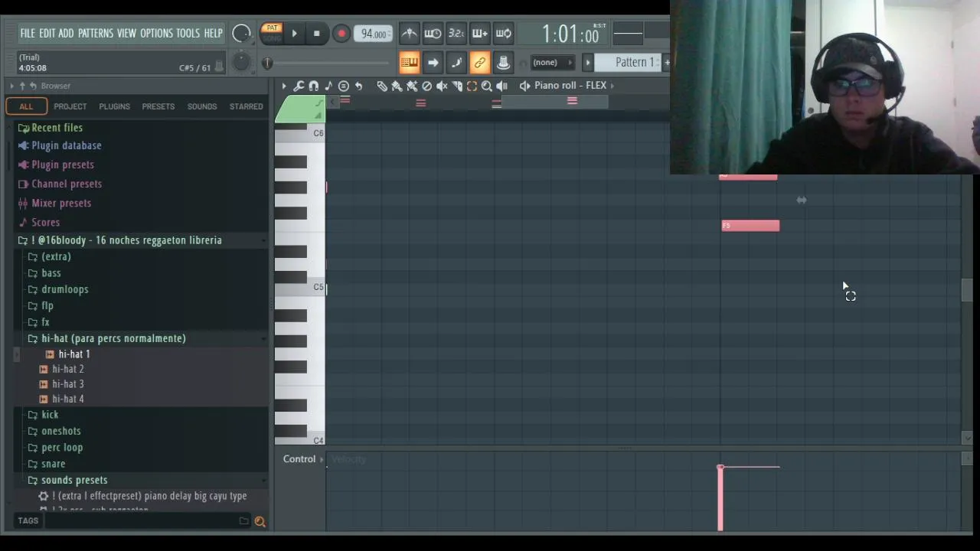Click arrow left of Pattern 1
The width and height of the screenshot is (980, 551).
coord(588,62)
